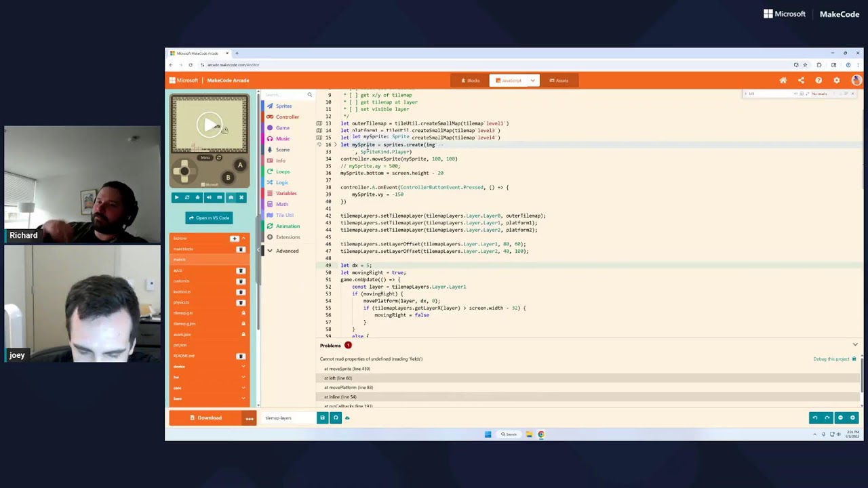Viewport: 868px width, 488px height.
Task: Download the project
Action: 206,418
